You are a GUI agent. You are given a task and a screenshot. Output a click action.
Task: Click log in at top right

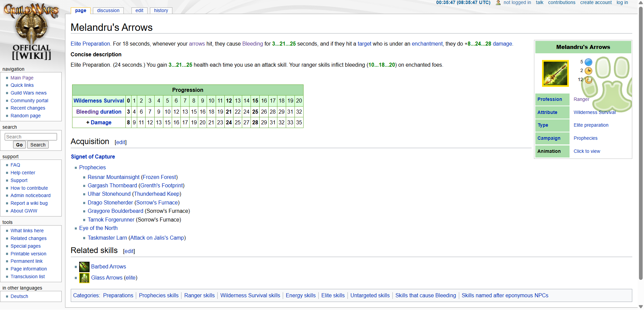pos(622,3)
